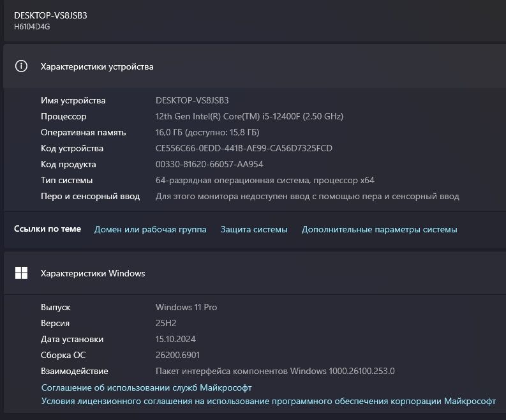Viewport: 506px width, 420px height.
Task: Click the Код устройства value
Action: point(244,149)
